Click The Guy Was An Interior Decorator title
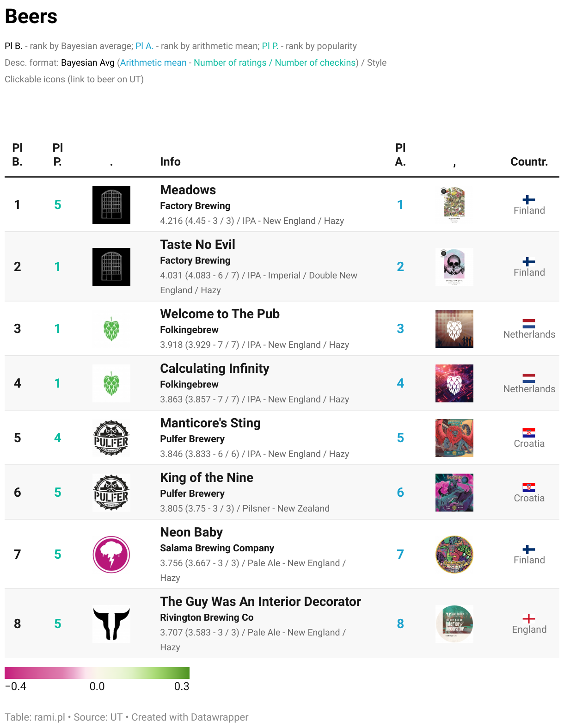 (260, 602)
